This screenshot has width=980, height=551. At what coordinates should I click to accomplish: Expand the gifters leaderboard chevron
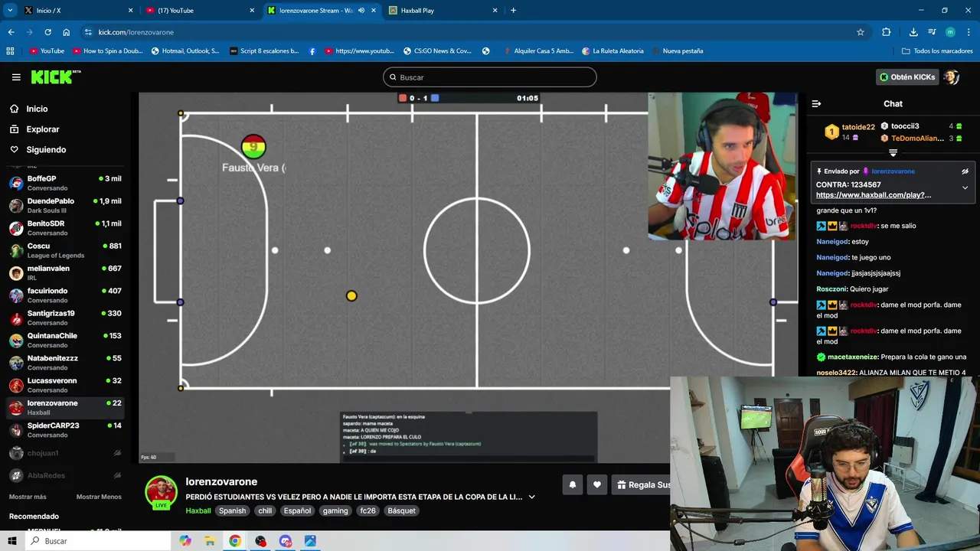coord(893,153)
